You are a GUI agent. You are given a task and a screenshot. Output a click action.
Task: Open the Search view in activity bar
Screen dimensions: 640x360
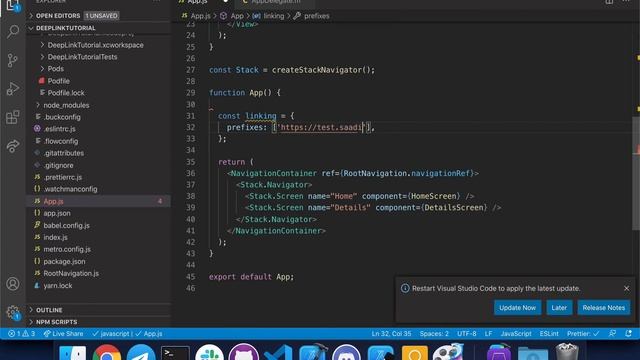click(x=13, y=31)
